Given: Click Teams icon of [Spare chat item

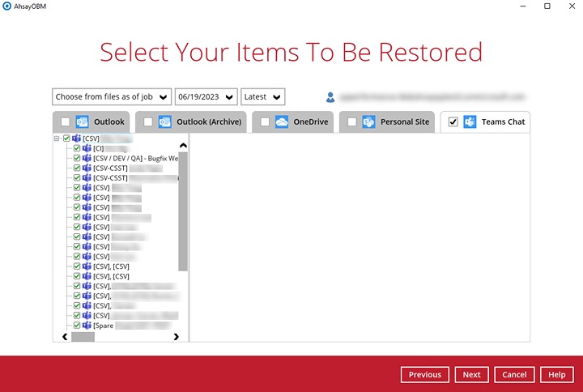Looking at the screenshot, I should point(87,325).
